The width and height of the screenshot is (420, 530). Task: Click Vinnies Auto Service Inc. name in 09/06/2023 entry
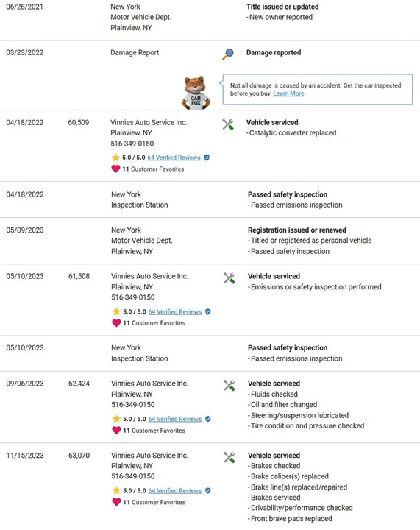pyautogui.click(x=149, y=384)
